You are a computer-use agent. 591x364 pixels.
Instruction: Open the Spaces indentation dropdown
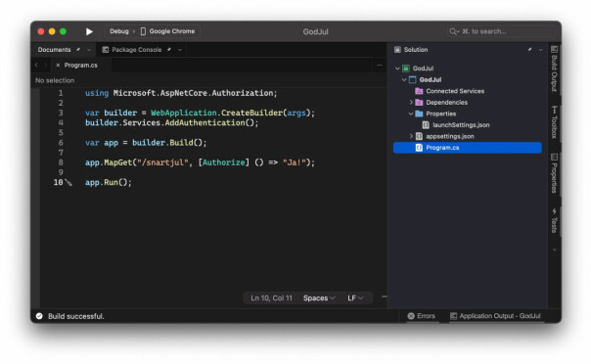pos(319,298)
